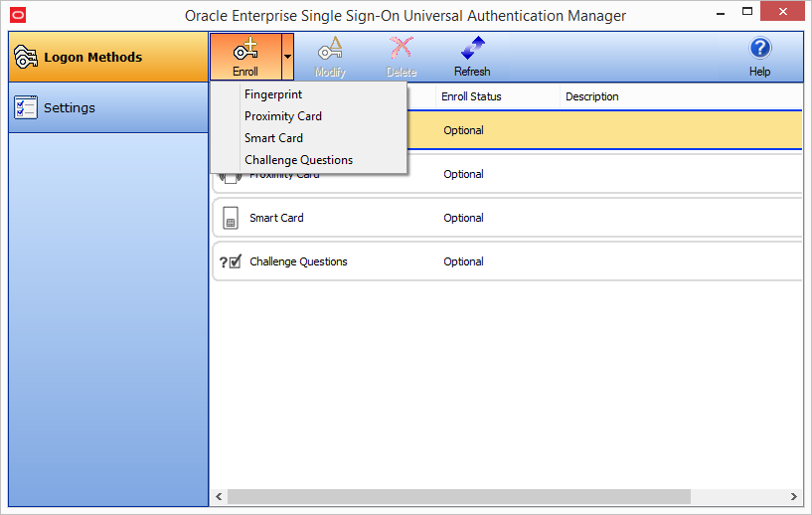Refresh the logon methods list
This screenshot has height=515, width=812.
click(x=472, y=57)
